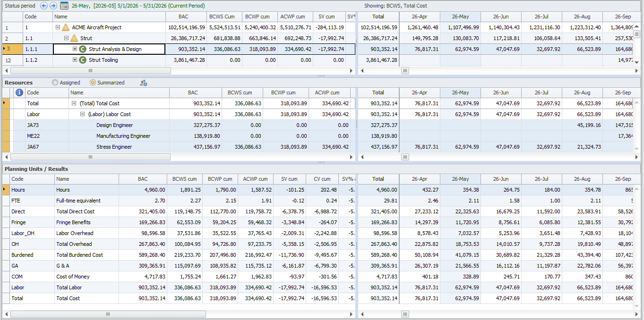Collapse the Strut node

[66, 38]
